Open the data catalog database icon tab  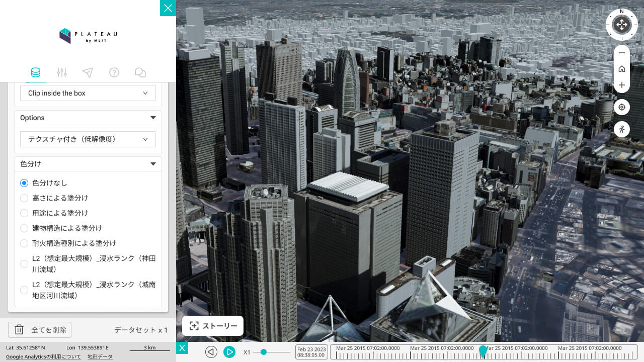pos(36,72)
